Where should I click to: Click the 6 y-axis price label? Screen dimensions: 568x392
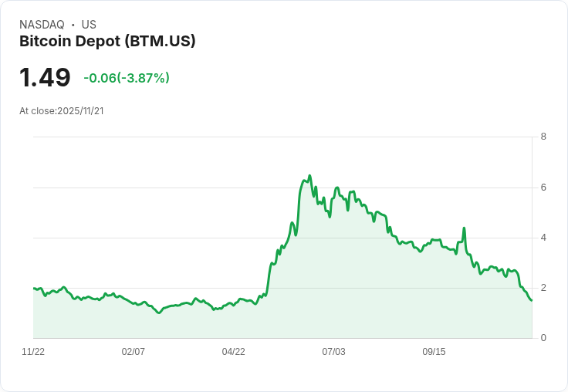coord(543,188)
